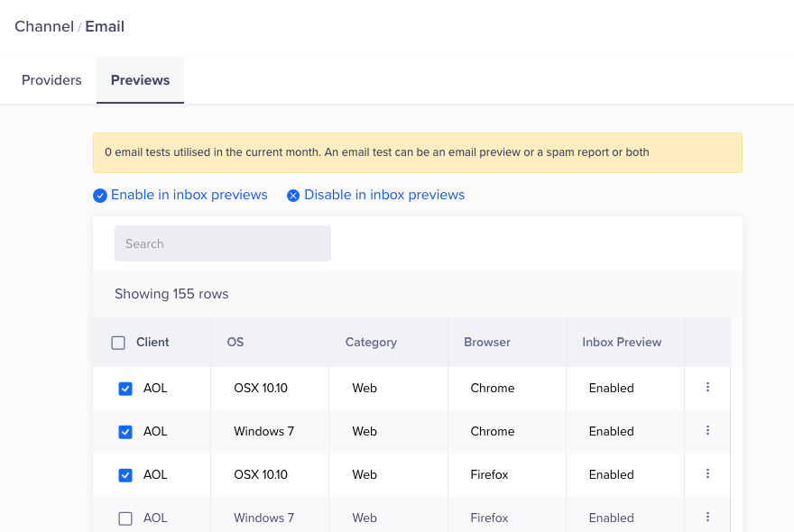Select the Previews tab
This screenshot has height=532, width=794.
click(x=140, y=80)
